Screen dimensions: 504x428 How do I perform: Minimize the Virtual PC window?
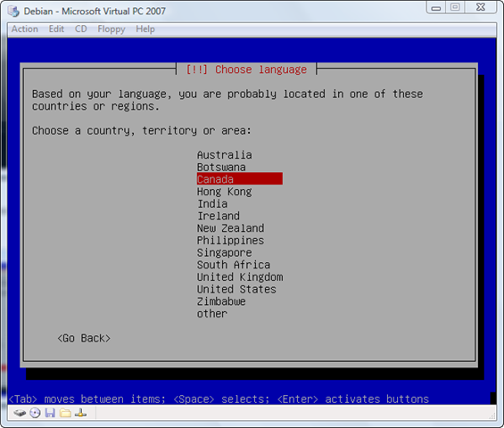436,7
